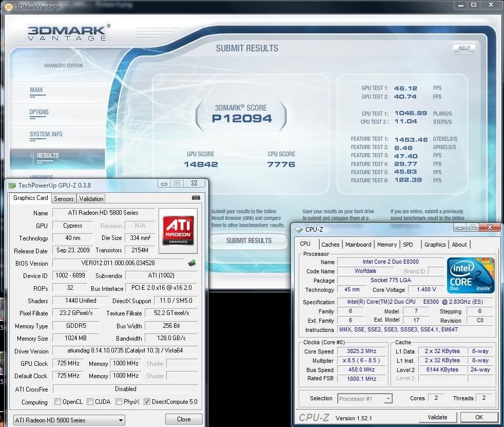Go to SYSTEM INFO in 3DMark sidebar
Viewport: 504px width, 427px height.
[x=46, y=134]
